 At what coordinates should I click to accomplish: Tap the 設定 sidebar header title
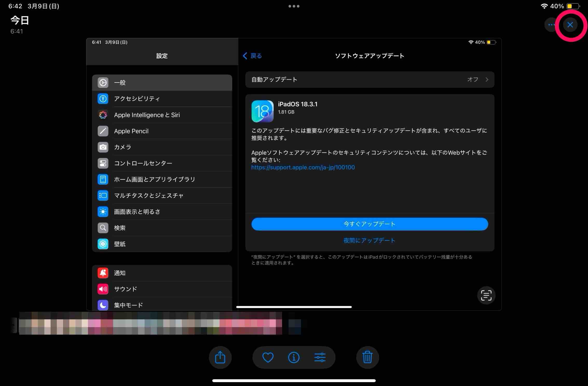[162, 56]
